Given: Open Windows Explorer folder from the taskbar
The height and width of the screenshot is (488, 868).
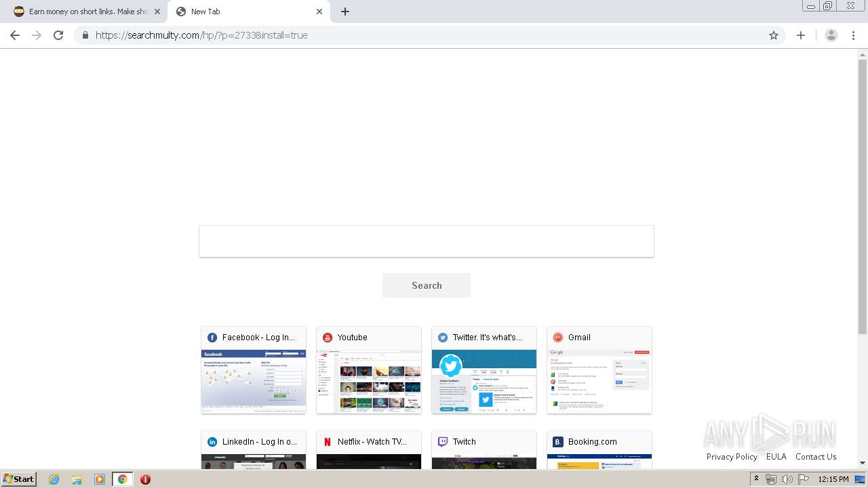Looking at the screenshot, I should click(x=77, y=479).
